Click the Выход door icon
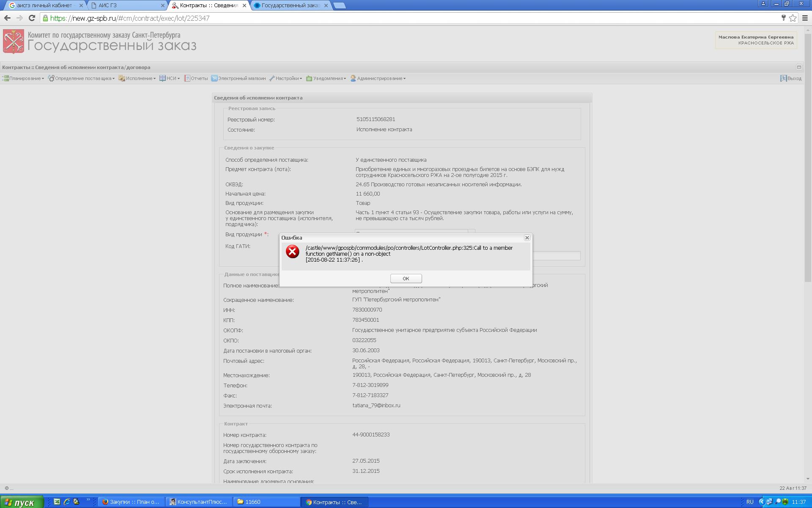The width and height of the screenshot is (812, 508). coord(783,78)
